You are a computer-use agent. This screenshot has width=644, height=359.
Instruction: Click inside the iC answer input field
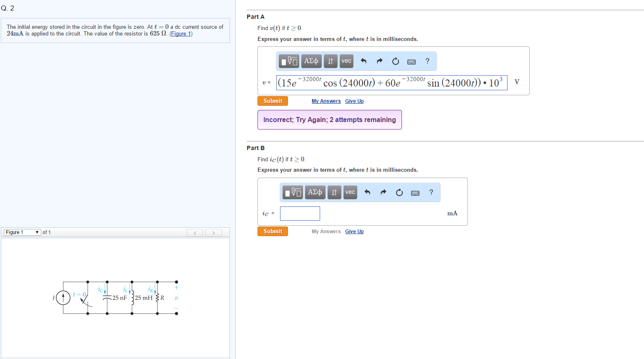[300, 213]
